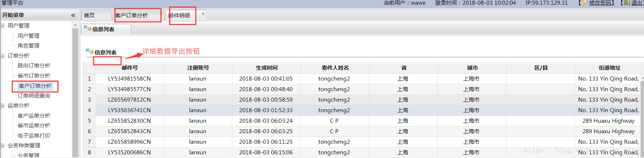Collapse the 运单分析 tree group
This screenshot has height=158, width=644.
point(2,106)
